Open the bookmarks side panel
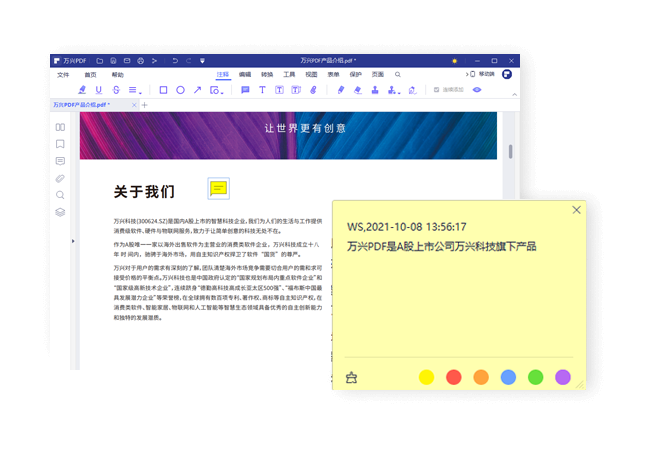The width and height of the screenshot is (645, 450). [60, 144]
